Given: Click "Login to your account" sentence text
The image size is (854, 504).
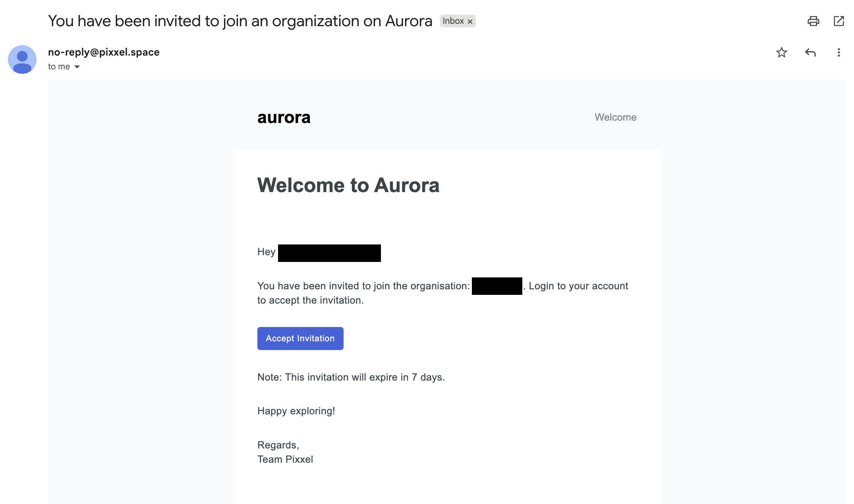Looking at the screenshot, I should (578, 286).
